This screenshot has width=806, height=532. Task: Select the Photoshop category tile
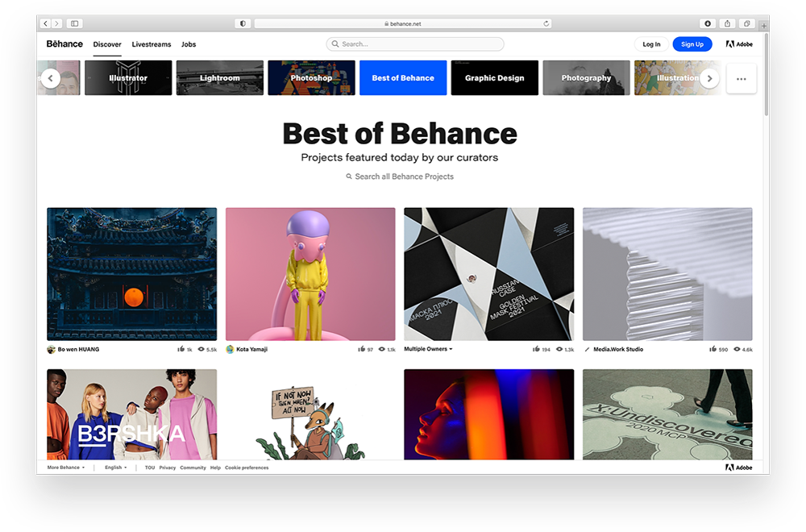coord(311,77)
